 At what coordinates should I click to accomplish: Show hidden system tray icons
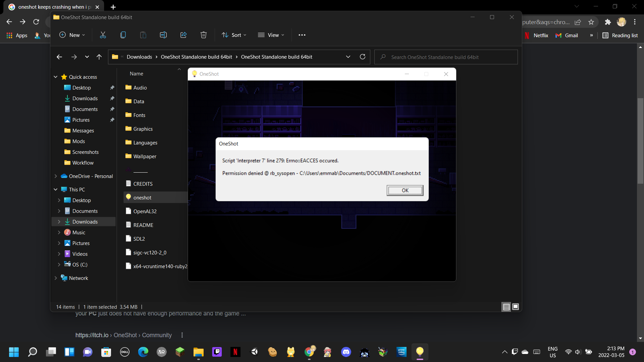pyautogui.click(x=504, y=352)
